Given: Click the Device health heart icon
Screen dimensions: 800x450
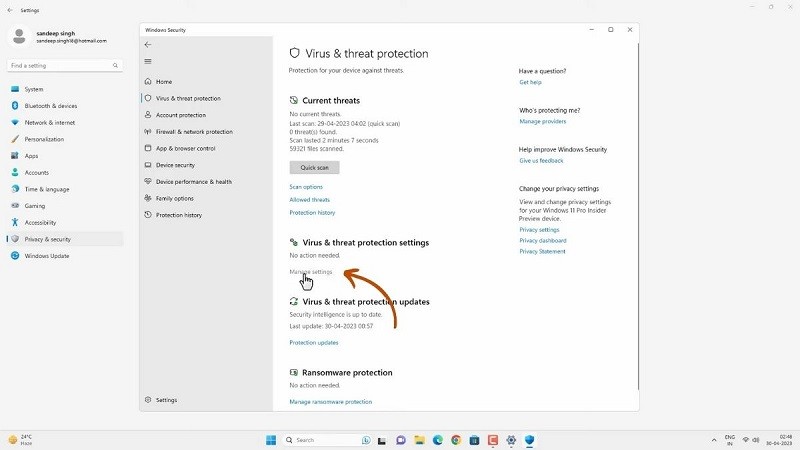Looking at the screenshot, I should coord(148,182).
